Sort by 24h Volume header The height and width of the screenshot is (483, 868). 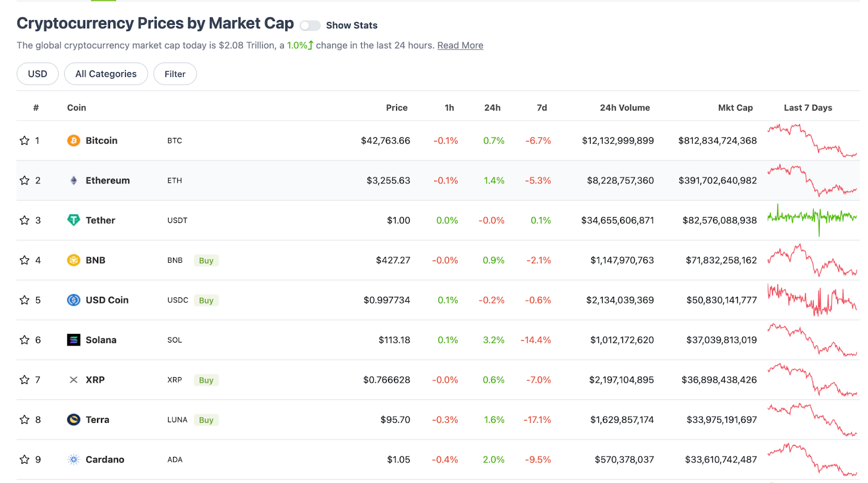pyautogui.click(x=625, y=107)
